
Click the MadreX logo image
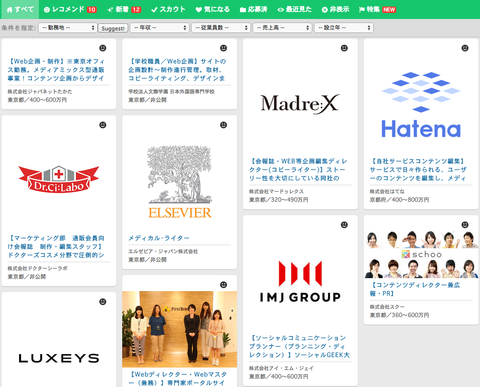click(300, 104)
